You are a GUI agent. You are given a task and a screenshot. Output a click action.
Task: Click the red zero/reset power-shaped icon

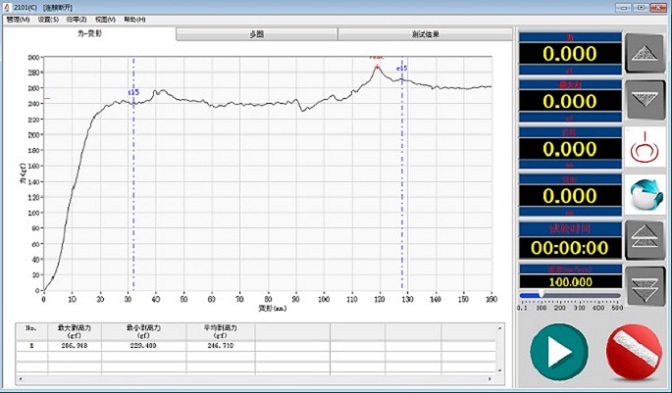(x=645, y=148)
